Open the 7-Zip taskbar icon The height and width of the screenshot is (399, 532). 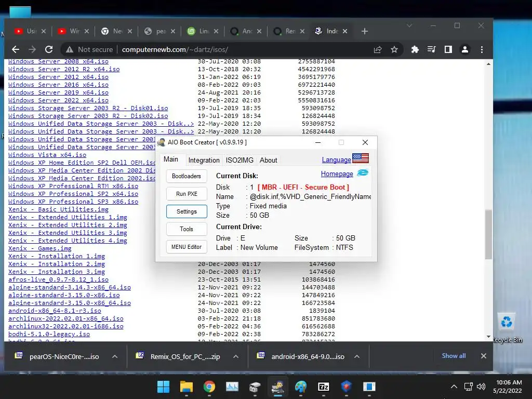323,387
